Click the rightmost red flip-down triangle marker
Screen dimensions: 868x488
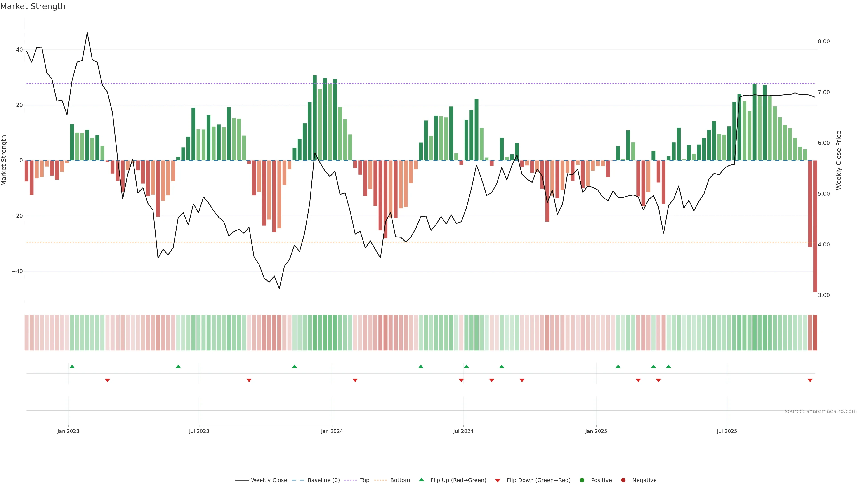(x=810, y=380)
